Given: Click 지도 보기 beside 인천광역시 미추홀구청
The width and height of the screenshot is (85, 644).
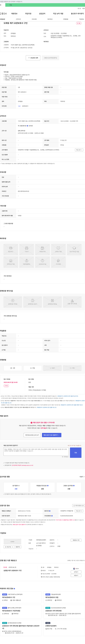Looking at the screenshot, I should pos(79,511).
